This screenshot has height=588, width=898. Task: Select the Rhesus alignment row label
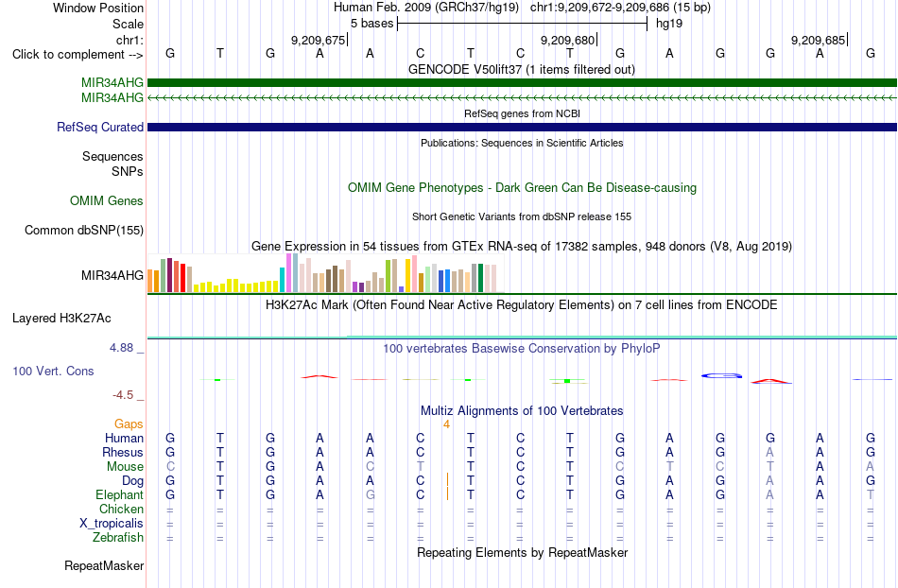click(123, 452)
